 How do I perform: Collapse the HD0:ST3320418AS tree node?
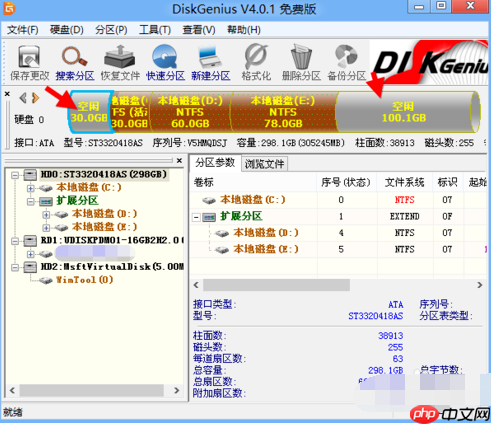(15, 175)
